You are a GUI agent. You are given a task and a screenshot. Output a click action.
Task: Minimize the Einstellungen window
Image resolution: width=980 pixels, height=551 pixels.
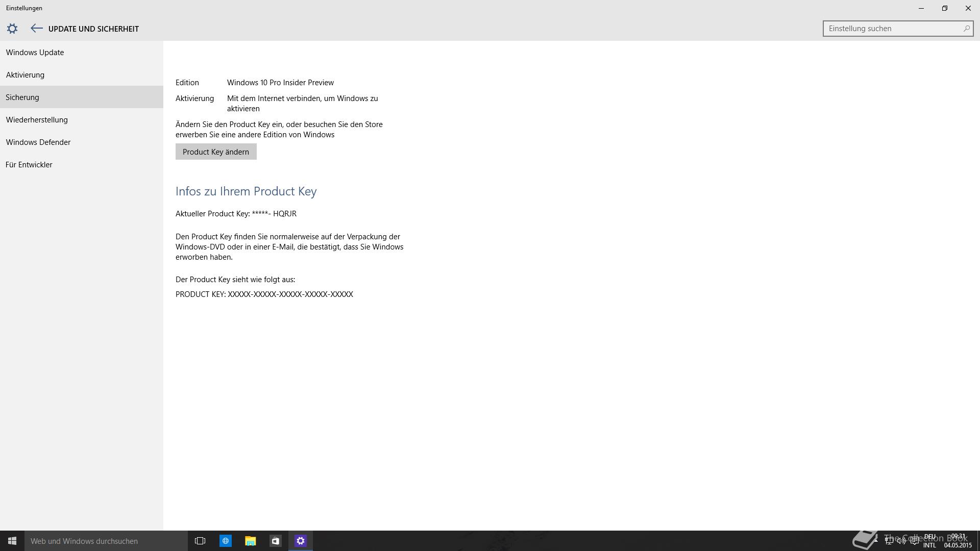coord(921,8)
